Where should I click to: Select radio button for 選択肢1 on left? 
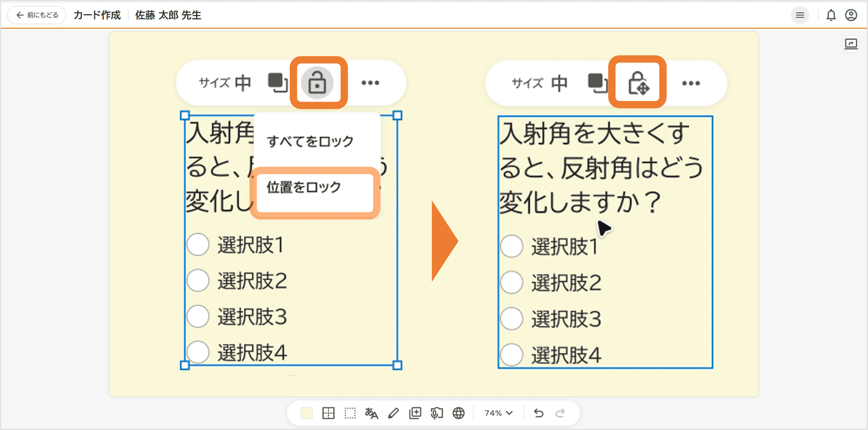pyautogui.click(x=198, y=244)
